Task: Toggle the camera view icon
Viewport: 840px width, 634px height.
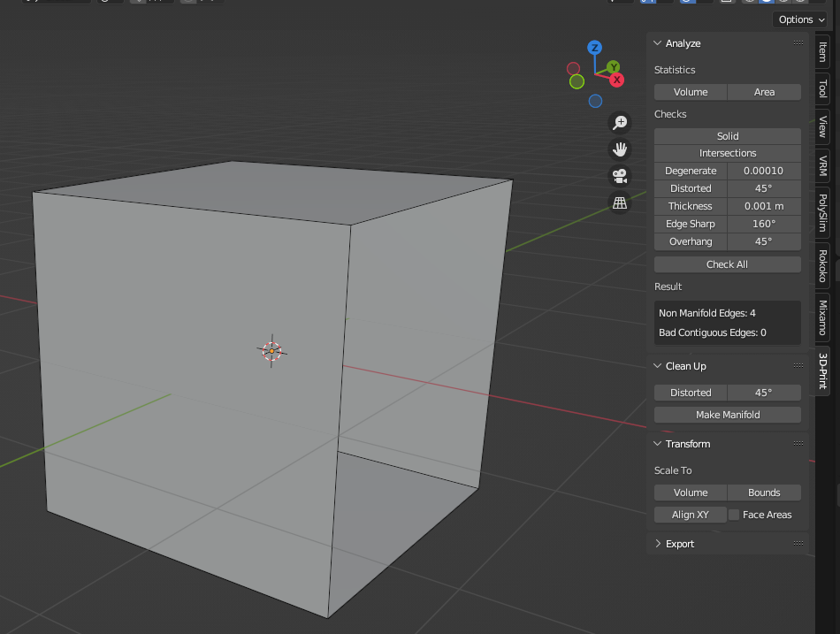Action: pyautogui.click(x=620, y=176)
